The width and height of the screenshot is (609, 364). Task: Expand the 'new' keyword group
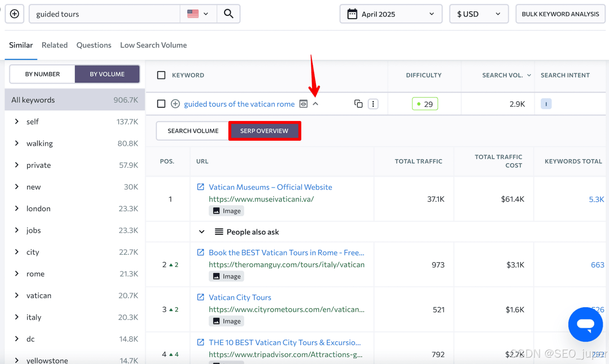click(17, 186)
